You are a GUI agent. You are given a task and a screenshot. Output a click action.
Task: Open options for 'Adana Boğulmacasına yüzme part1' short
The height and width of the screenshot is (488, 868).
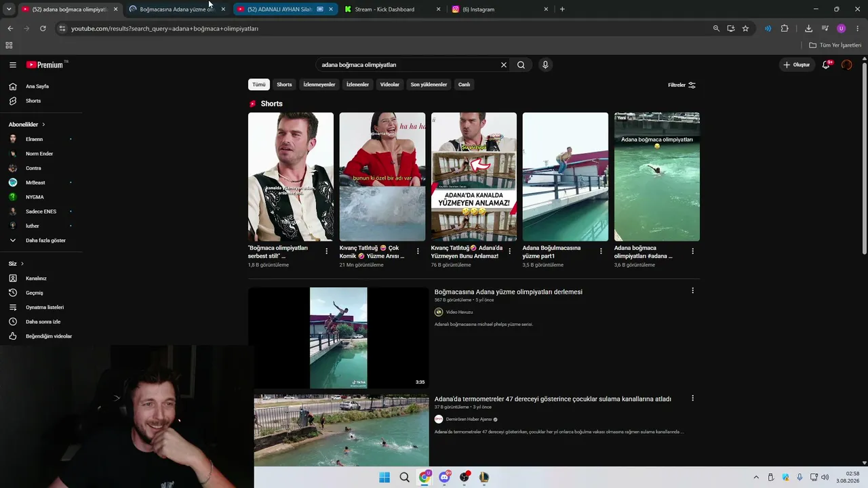pyautogui.click(x=601, y=251)
